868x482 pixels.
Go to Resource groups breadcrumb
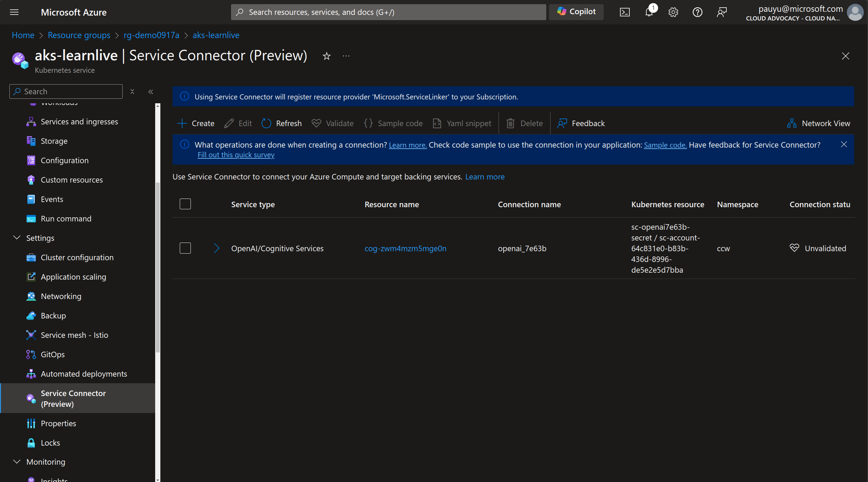coord(79,35)
